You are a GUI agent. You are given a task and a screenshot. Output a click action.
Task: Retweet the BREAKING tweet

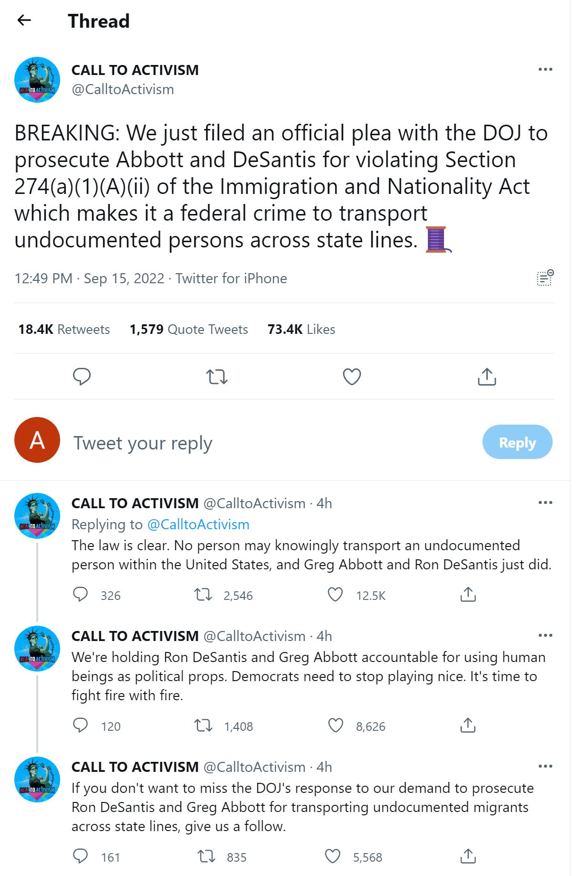(218, 377)
